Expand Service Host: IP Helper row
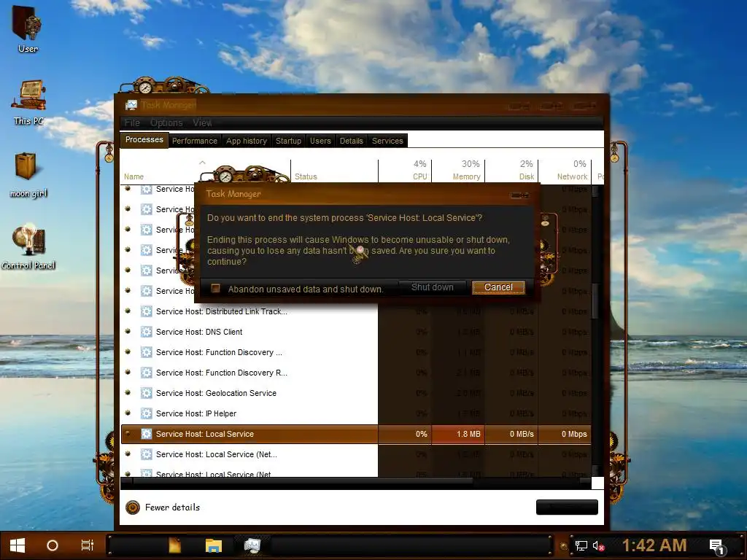This screenshot has height=560, width=747. (x=128, y=413)
